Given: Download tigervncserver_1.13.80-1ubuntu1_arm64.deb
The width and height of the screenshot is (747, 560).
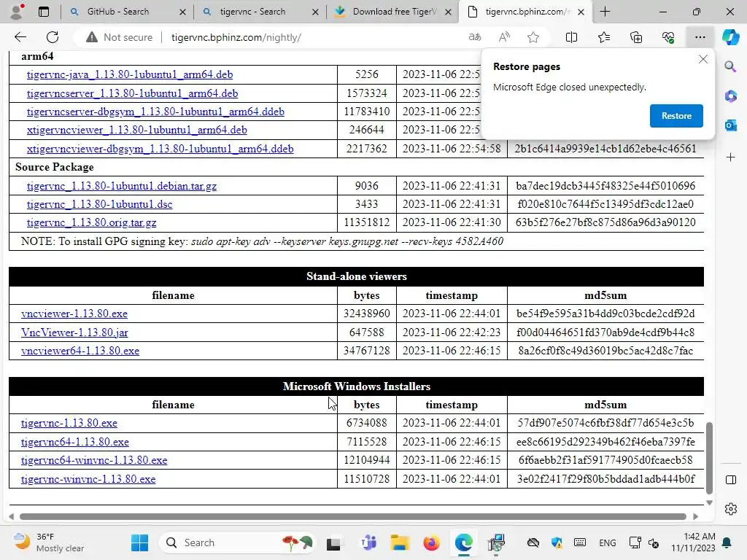Looking at the screenshot, I should [133, 93].
